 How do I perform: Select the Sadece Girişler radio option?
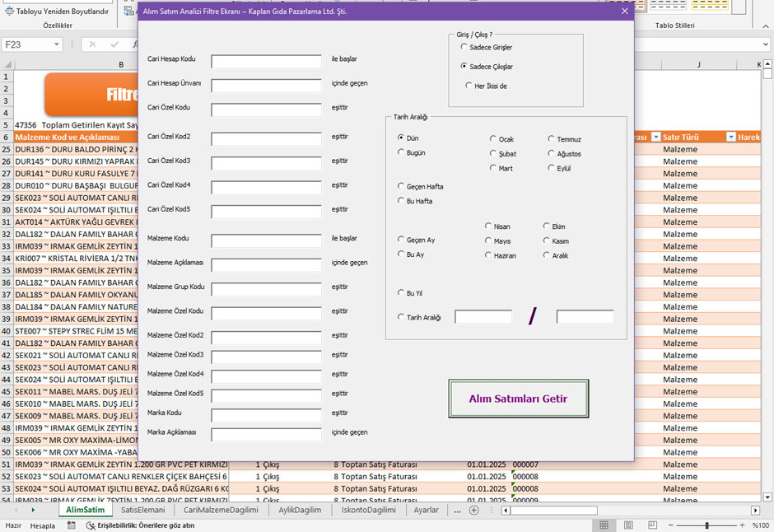[x=486, y=48]
